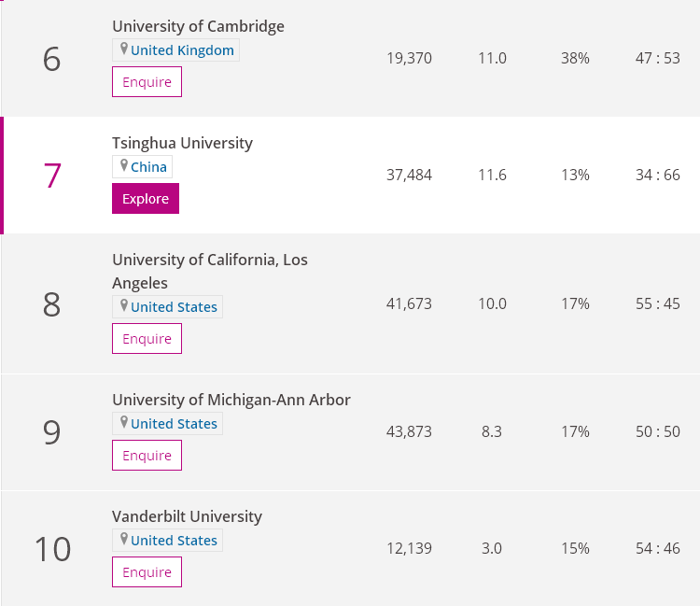
Task: Click pin icon in UCLA's country tag
Action: pos(123,306)
